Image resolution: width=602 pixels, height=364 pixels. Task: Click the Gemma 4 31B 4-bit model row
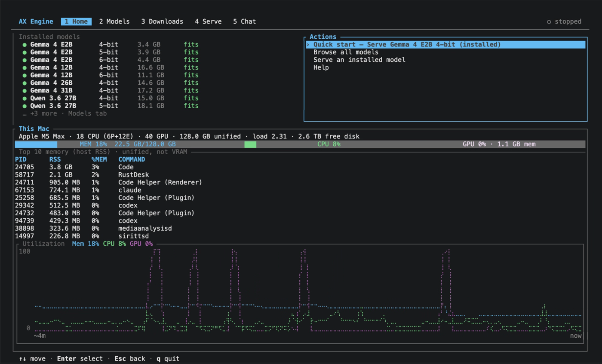[111, 91]
